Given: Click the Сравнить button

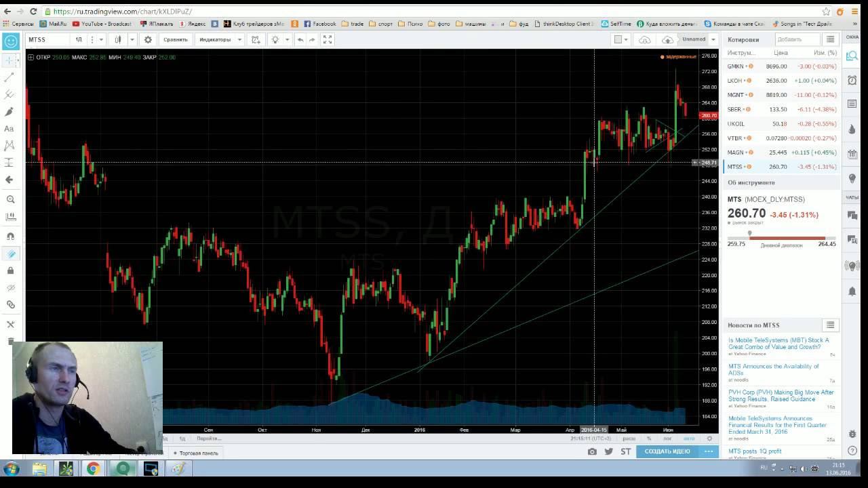Looking at the screenshot, I should pyautogui.click(x=176, y=39).
